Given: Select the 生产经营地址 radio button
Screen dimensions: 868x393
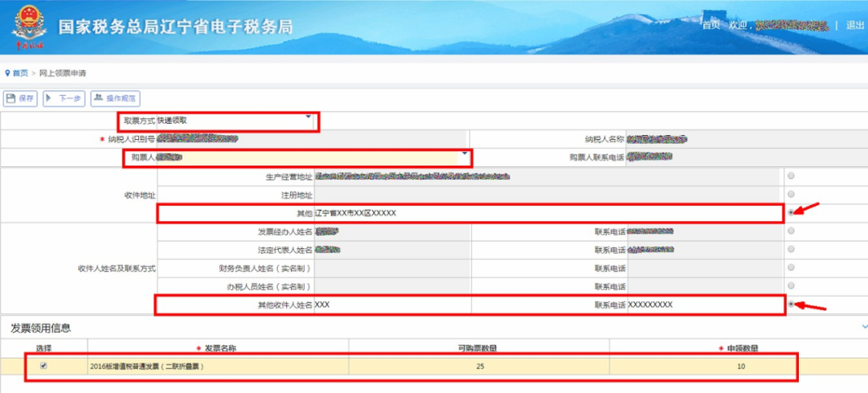Looking at the screenshot, I should coord(791,176).
